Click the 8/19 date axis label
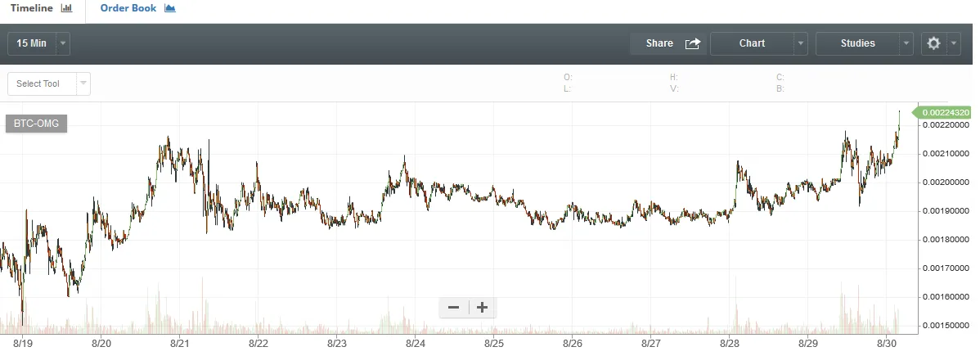The height and width of the screenshot is (356, 980). (x=23, y=344)
